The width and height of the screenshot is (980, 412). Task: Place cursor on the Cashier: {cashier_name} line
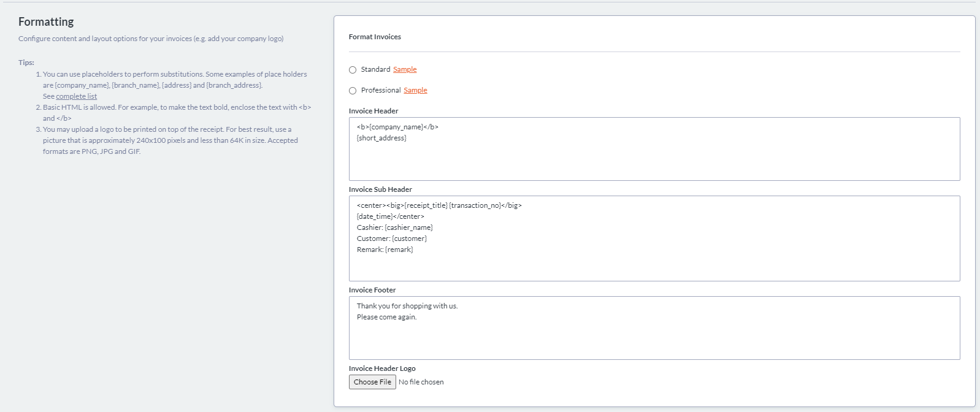click(395, 227)
